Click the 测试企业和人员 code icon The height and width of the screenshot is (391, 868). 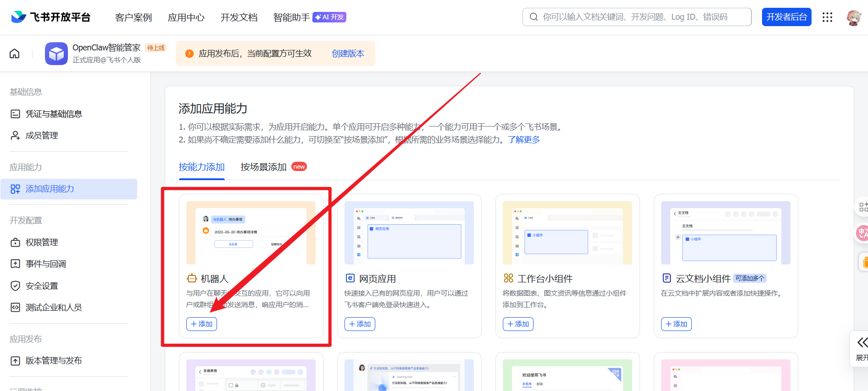point(15,307)
